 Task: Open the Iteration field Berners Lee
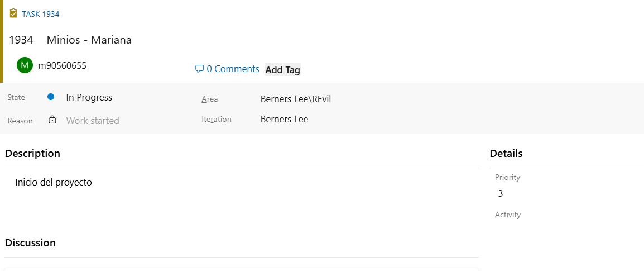(x=284, y=119)
